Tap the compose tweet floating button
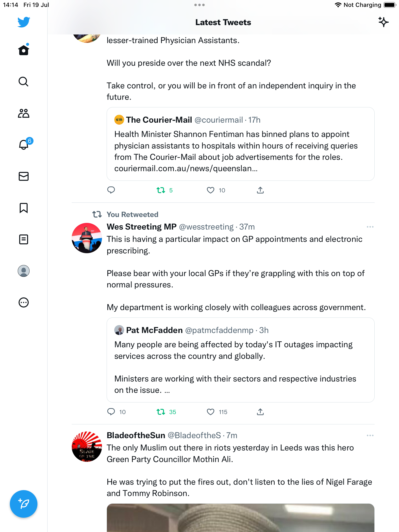The image size is (399, 532). click(x=24, y=504)
